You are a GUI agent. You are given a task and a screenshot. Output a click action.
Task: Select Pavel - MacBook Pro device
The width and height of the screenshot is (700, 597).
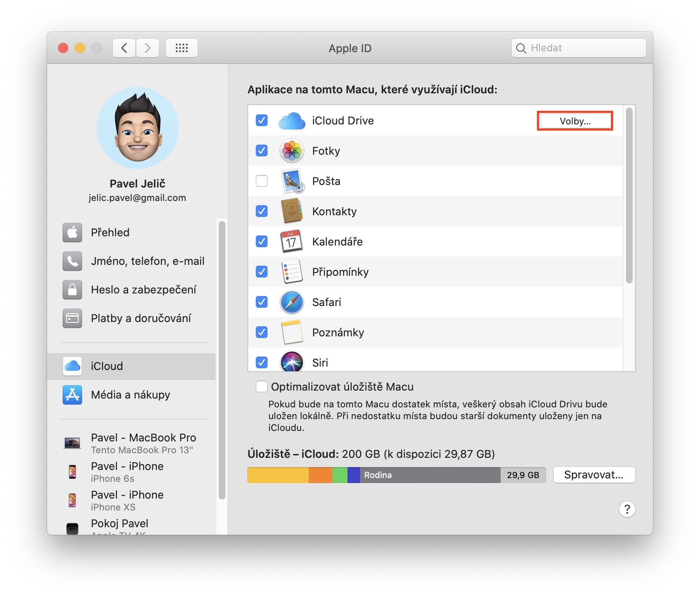coord(131,443)
